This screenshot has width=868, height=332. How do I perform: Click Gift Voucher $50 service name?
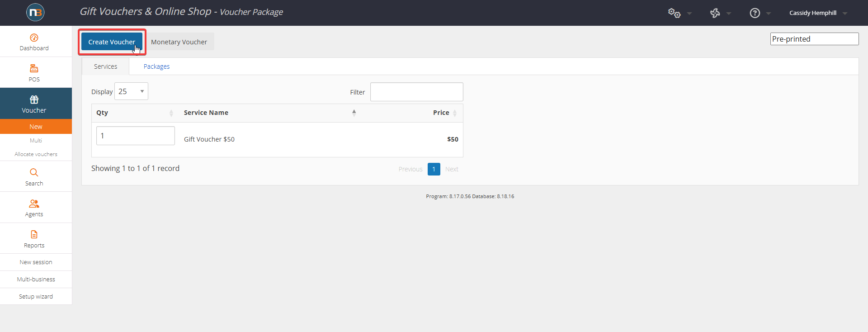click(x=209, y=139)
